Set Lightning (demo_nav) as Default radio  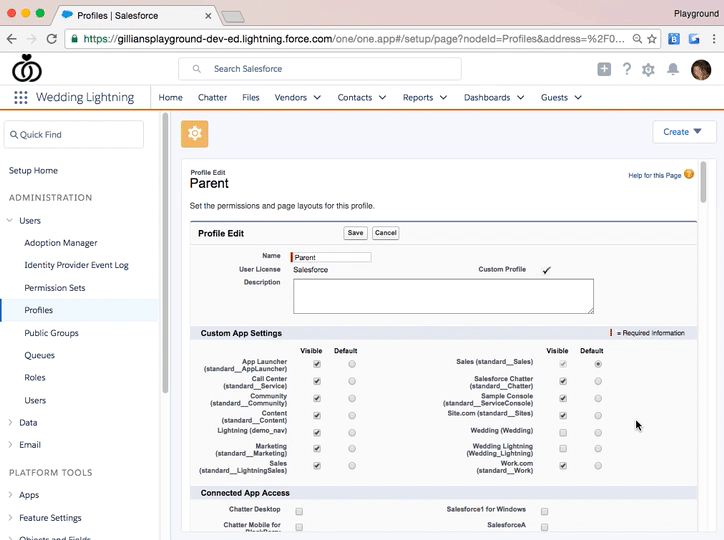[x=352, y=433]
